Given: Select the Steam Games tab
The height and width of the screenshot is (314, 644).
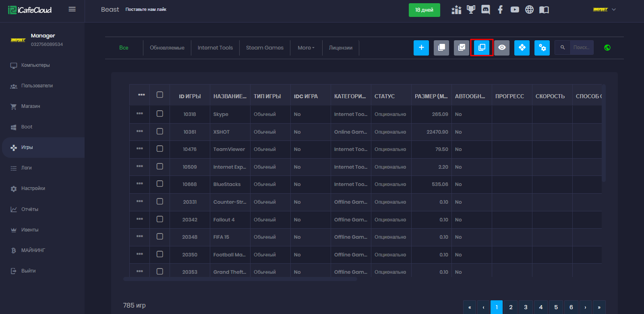Looking at the screenshot, I should pos(265,48).
